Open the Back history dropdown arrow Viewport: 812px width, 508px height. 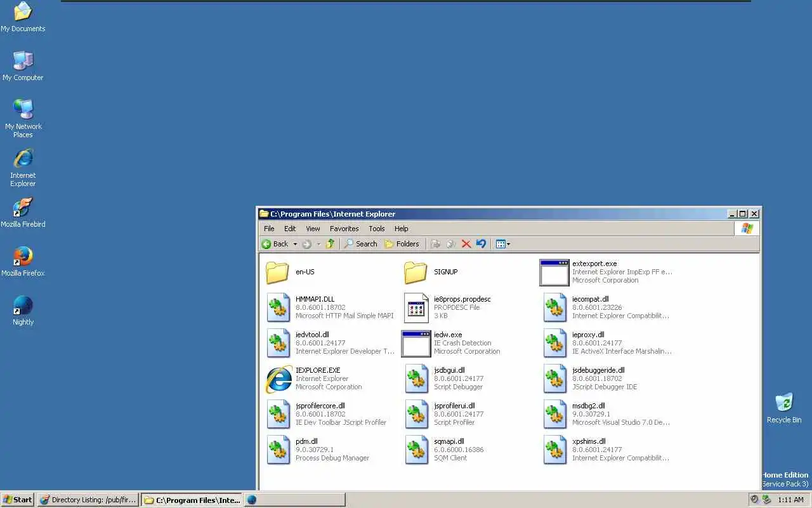[295, 244]
